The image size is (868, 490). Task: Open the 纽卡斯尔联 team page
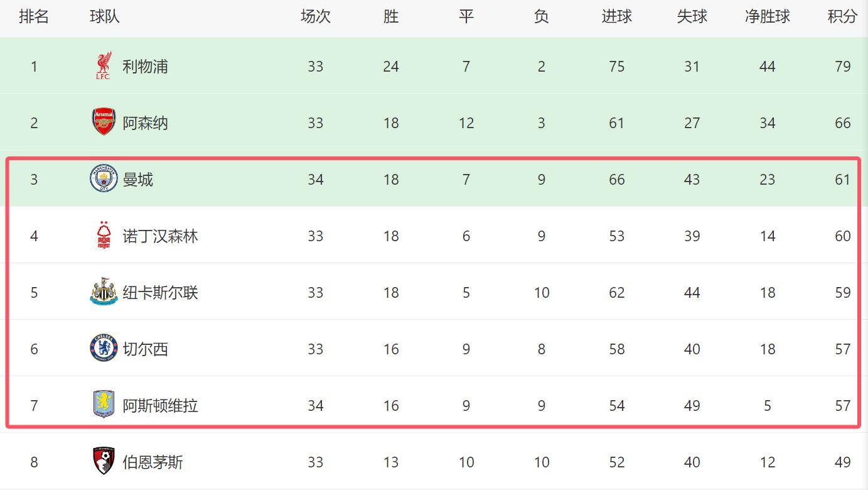click(160, 293)
